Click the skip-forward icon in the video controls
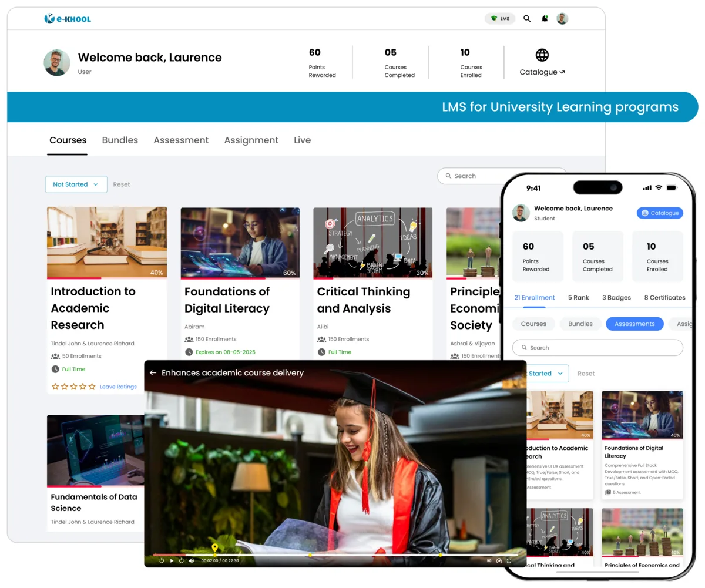The height and width of the screenshot is (588, 705). [x=182, y=560]
